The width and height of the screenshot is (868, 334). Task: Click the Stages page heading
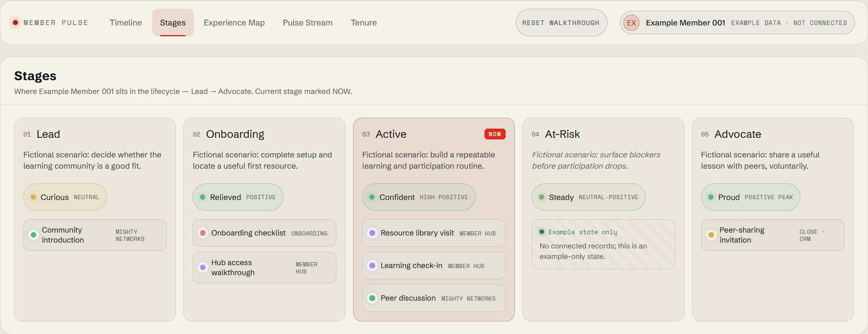coord(35,76)
